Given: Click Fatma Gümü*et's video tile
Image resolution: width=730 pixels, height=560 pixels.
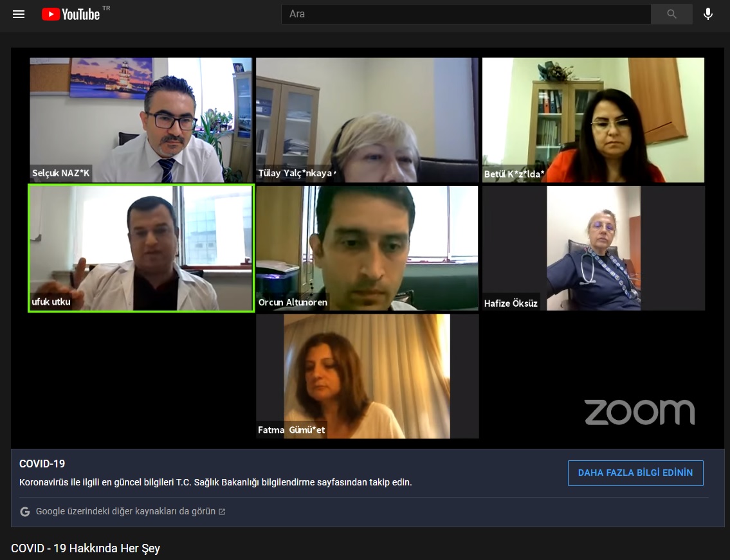Looking at the screenshot, I should (x=367, y=376).
